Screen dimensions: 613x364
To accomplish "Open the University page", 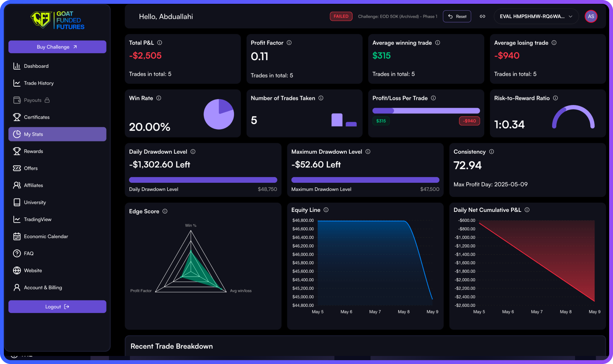I will pyautogui.click(x=35, y=202).
